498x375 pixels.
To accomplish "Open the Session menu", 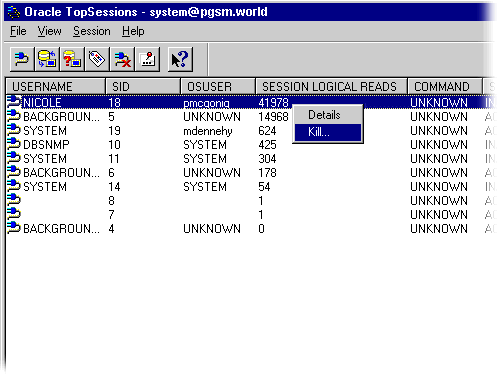I will coord(92,31).
